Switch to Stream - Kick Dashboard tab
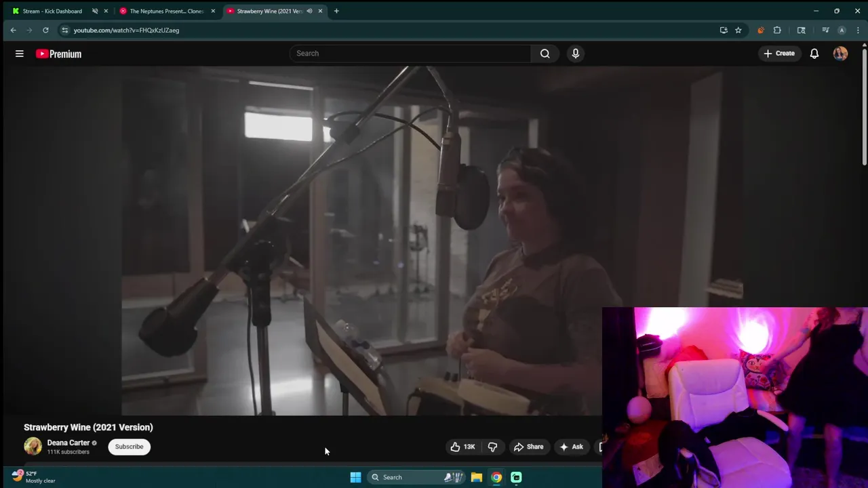 tap(52, 11)
